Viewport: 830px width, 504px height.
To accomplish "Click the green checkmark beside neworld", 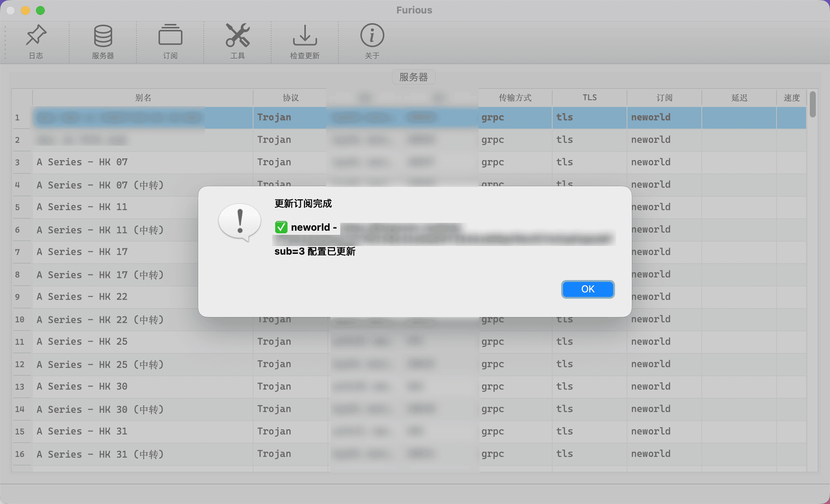I will (x=281, y=227).
